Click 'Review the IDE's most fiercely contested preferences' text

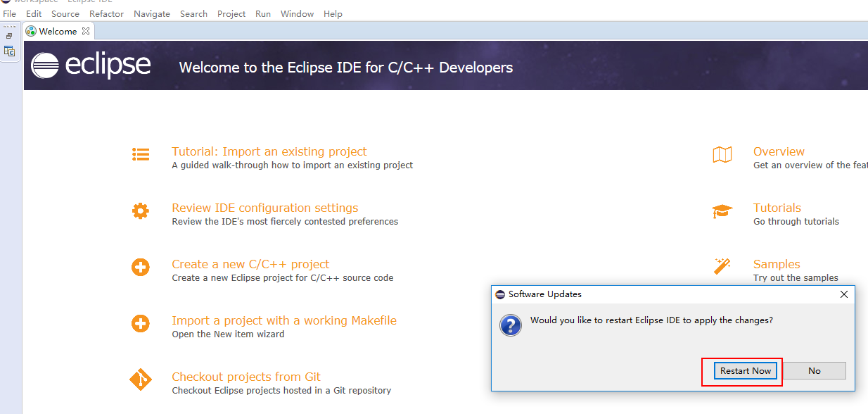click(285, 222)
